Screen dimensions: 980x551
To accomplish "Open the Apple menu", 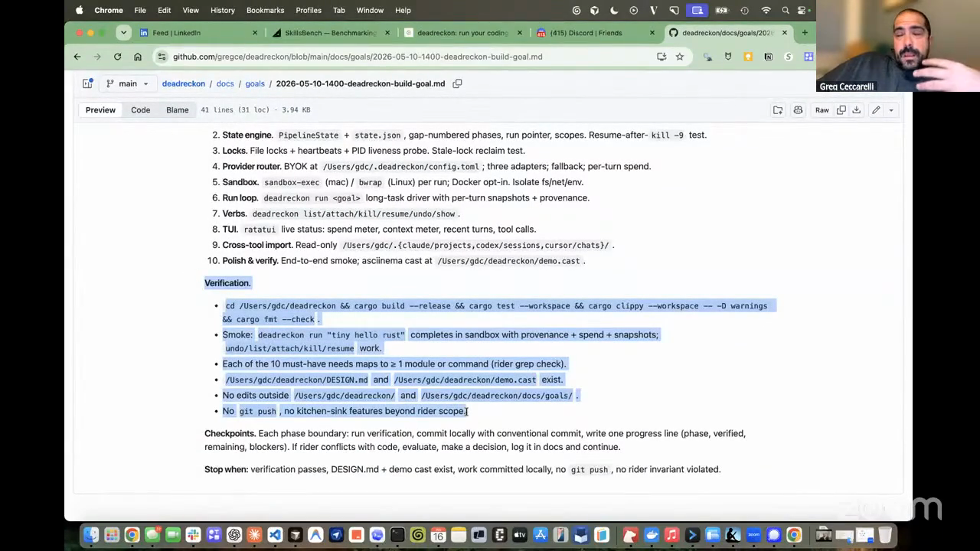I will point(80,10).
